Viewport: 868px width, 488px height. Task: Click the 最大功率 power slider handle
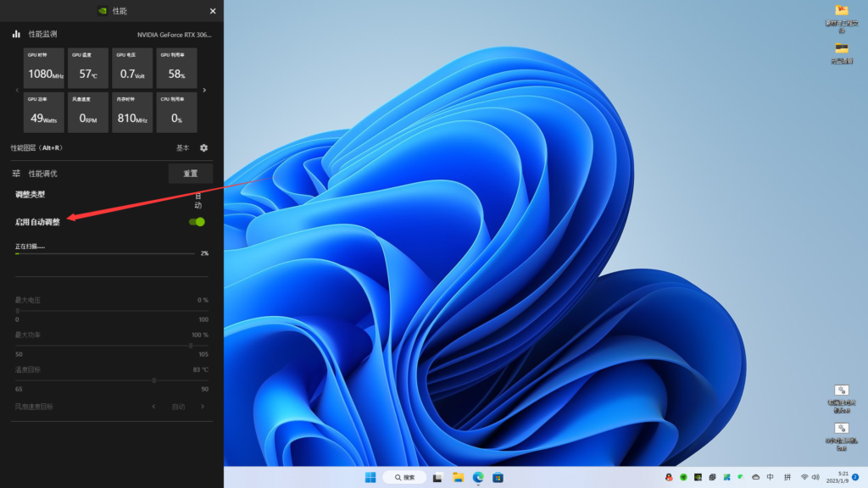[x=191, y=346]
